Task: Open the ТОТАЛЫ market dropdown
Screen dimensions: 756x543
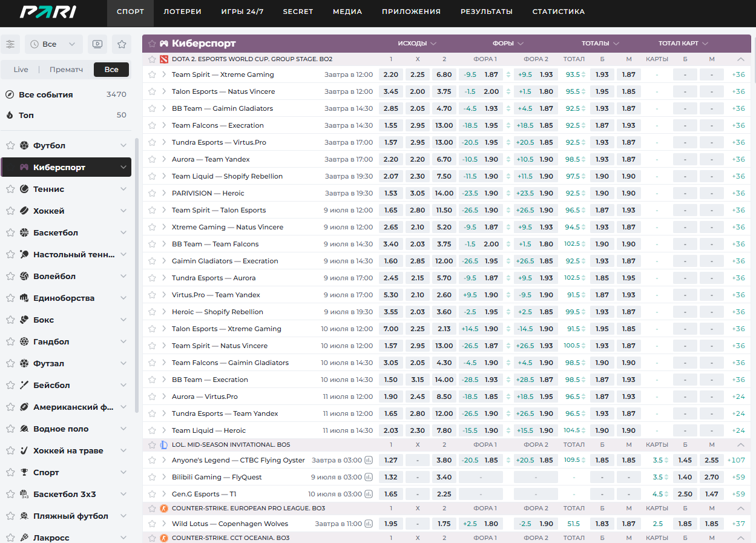Action: coord(600,44)
